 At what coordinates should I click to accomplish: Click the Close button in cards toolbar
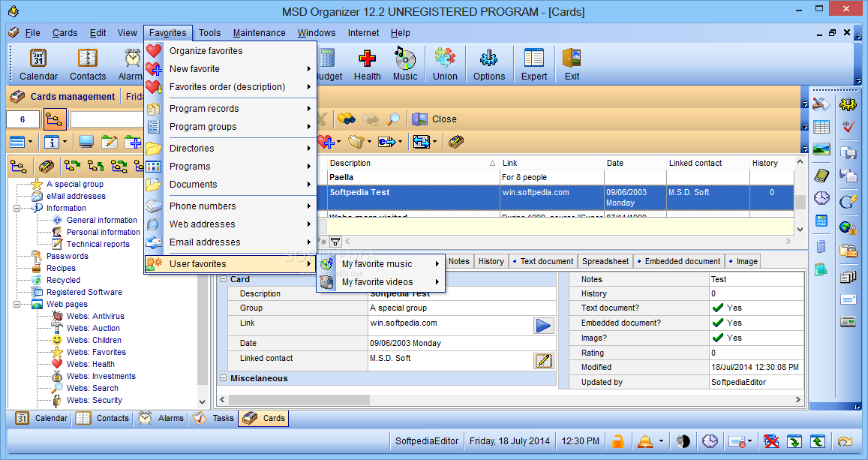click(x=434, y=119)
